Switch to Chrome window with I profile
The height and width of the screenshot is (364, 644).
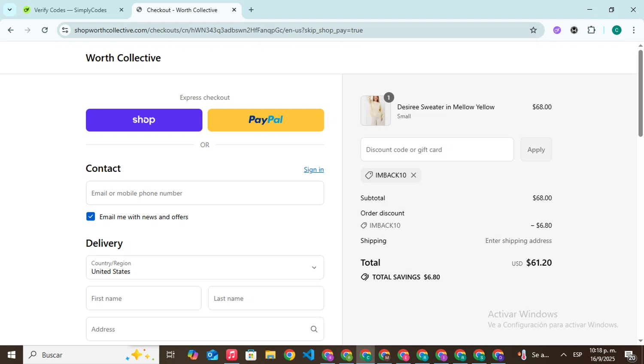point(441,355)
